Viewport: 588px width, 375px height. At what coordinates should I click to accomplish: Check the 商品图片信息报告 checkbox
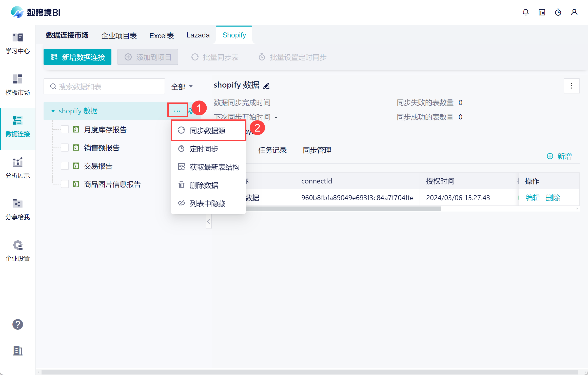point(65,184)
